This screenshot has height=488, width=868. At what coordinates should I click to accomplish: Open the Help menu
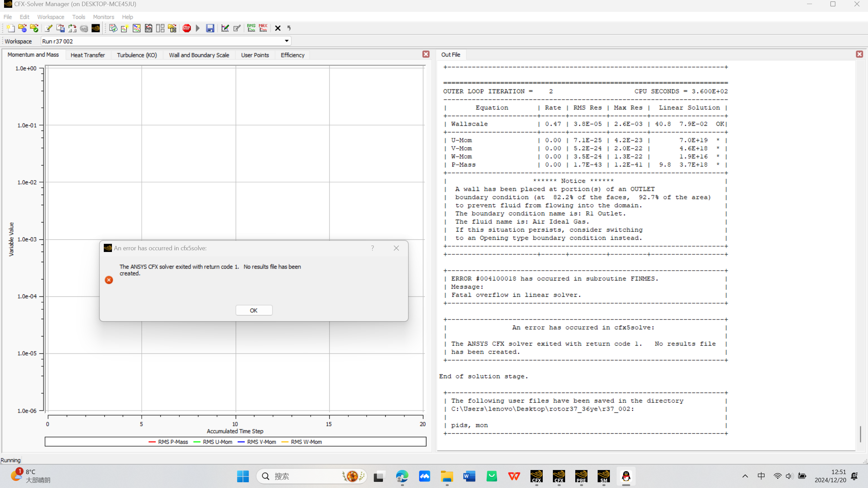127,17
